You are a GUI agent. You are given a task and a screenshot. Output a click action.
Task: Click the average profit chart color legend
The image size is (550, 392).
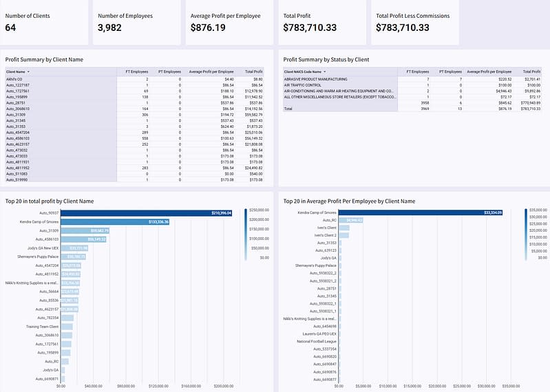pyautogui.click(x=525, y=234)
